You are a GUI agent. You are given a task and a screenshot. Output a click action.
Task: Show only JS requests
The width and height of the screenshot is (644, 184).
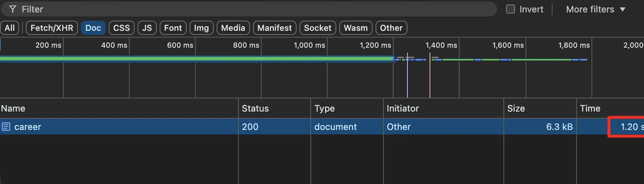[147, 28]
